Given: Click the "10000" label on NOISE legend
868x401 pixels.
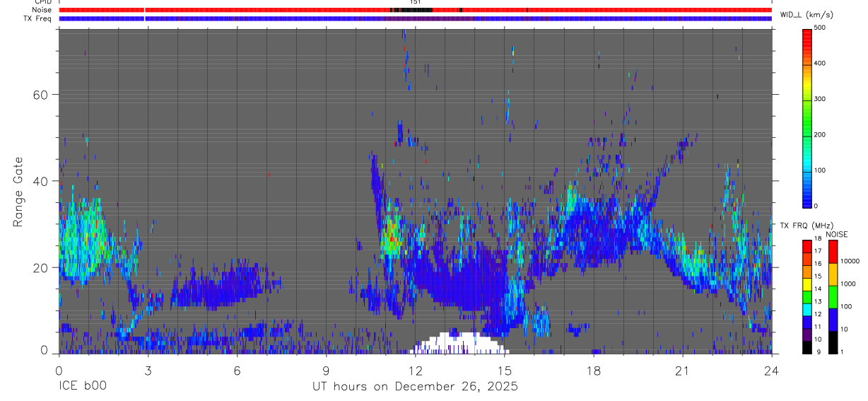Looking at the screenshot, I should [x=850, y=261].
